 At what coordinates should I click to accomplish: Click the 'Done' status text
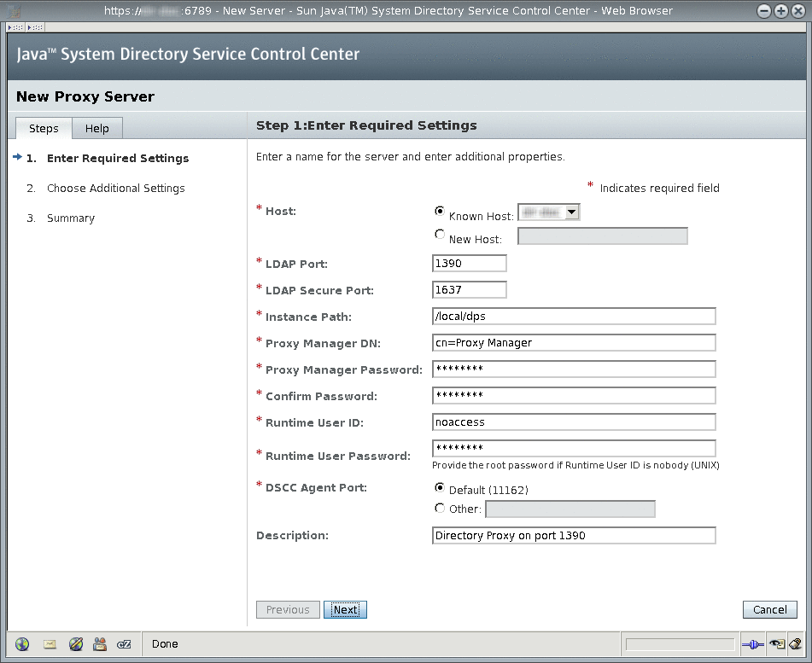tap(165, 644)
